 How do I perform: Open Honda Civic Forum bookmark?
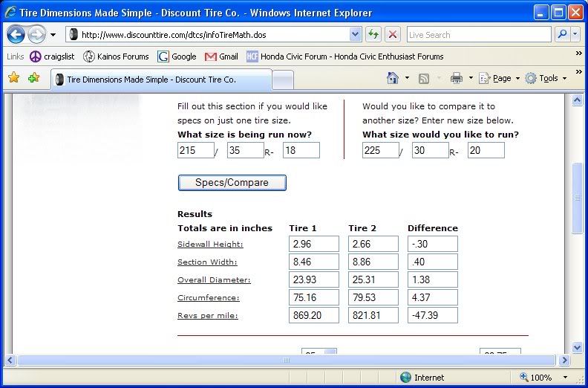point(345,56)
